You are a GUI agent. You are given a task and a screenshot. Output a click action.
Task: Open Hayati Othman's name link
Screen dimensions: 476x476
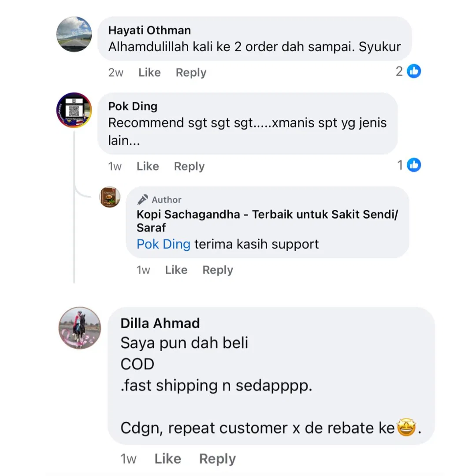[x=149, y=30]
